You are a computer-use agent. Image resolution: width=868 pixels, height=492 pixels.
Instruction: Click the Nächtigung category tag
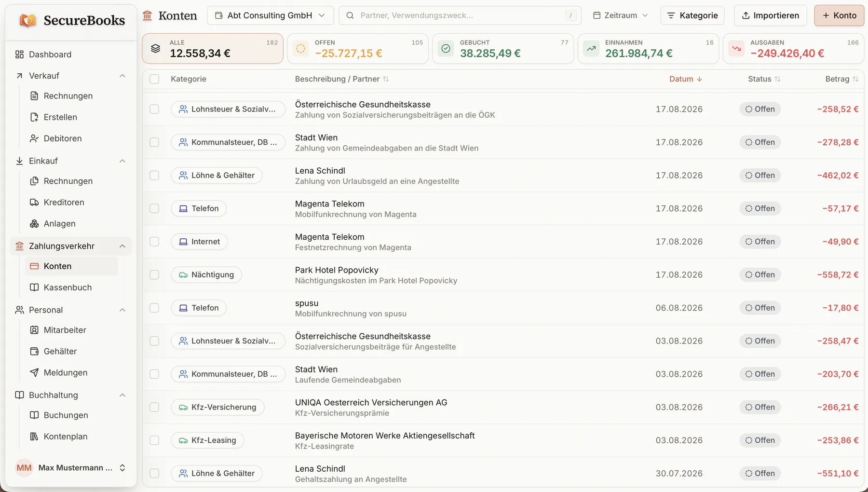click(x=206, y=275)
